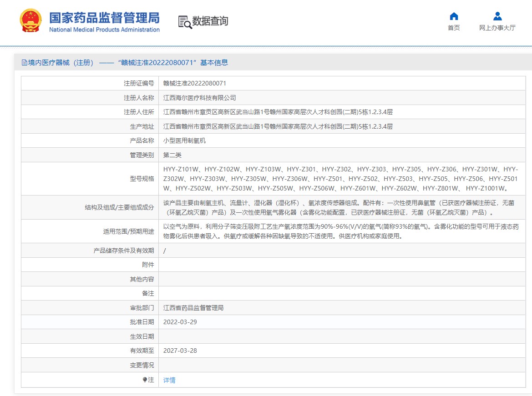532x396 pixels.
Task: Select the 有效期至 label
Action: coord(142,351)
